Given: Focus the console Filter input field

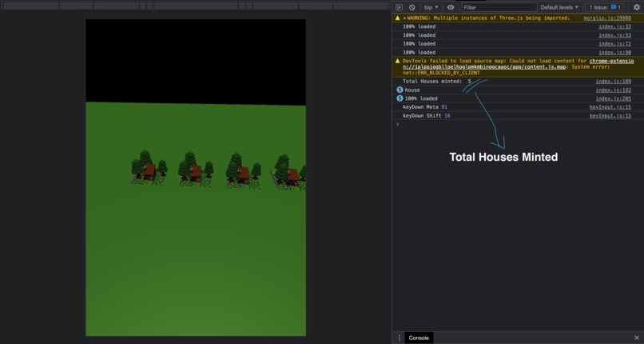Looking at the screenshot, I should point(499,7).
